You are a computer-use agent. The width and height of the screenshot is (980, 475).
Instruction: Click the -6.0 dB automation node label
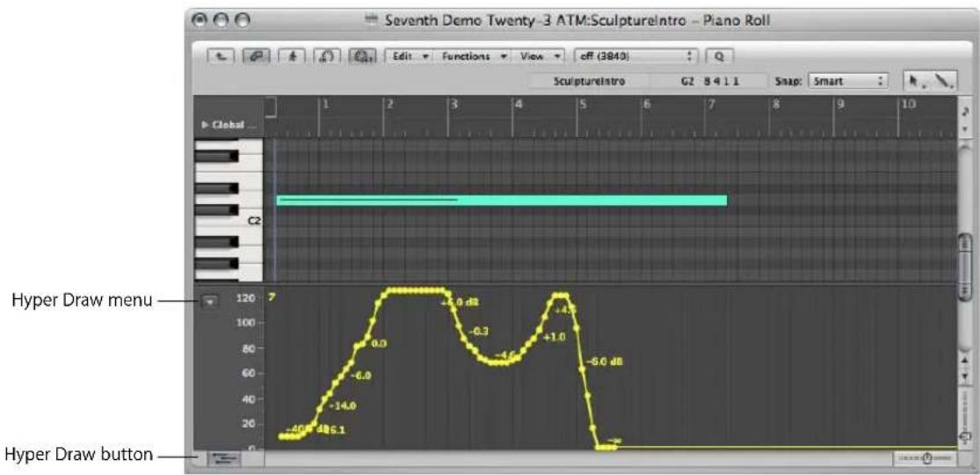606,362
